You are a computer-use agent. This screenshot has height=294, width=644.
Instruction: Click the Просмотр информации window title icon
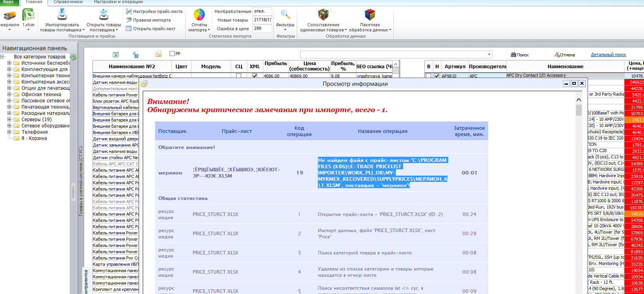click(144, 83)
